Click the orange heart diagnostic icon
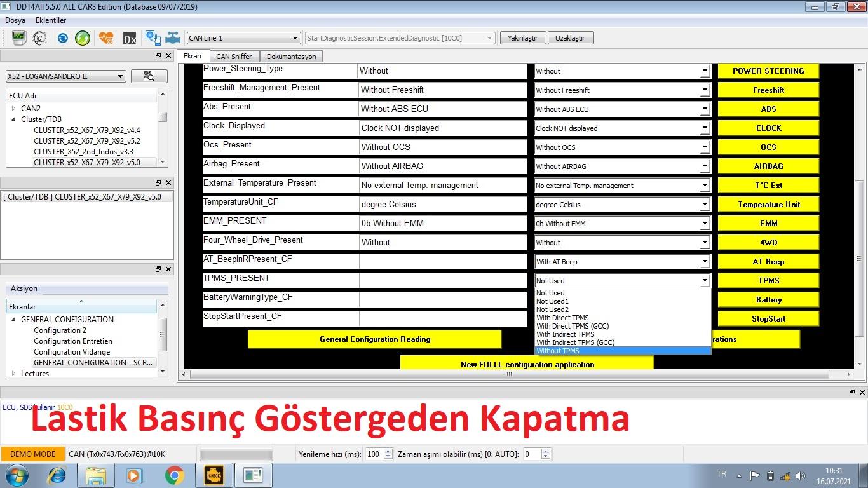This screenshot has height=488, width=868. point(106,38)
